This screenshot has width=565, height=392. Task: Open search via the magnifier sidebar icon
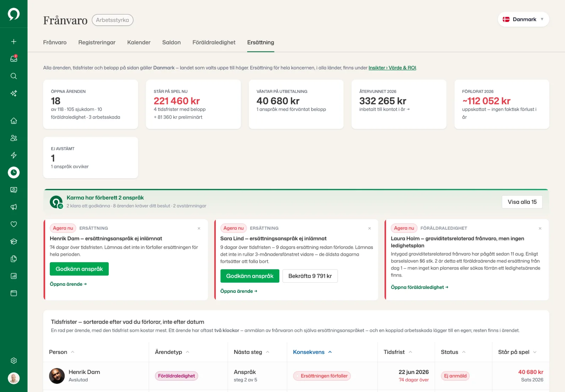coord(14,76)
